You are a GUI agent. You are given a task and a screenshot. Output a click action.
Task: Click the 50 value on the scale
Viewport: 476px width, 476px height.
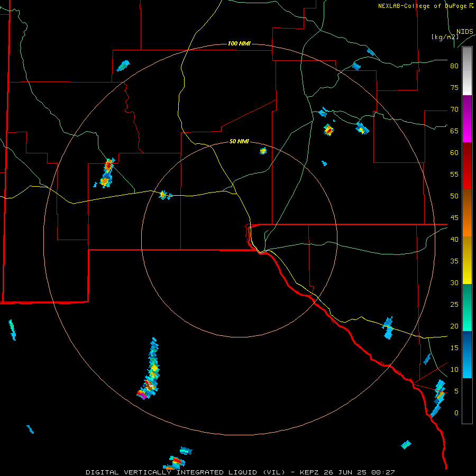pyautogui.click(x=454, y=196)
